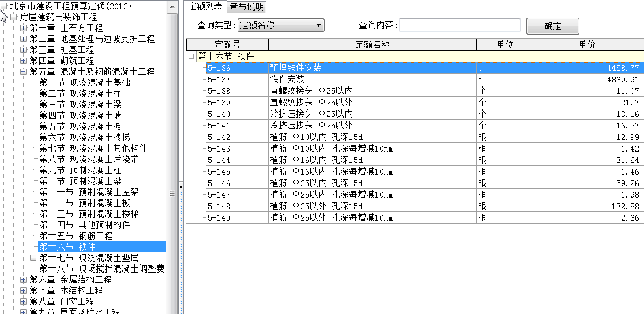Select row 5-143 植筋 Φ10以内 孔深每增减10mm
Viewport: 644px width, 314px height.
tap(423, 149)
